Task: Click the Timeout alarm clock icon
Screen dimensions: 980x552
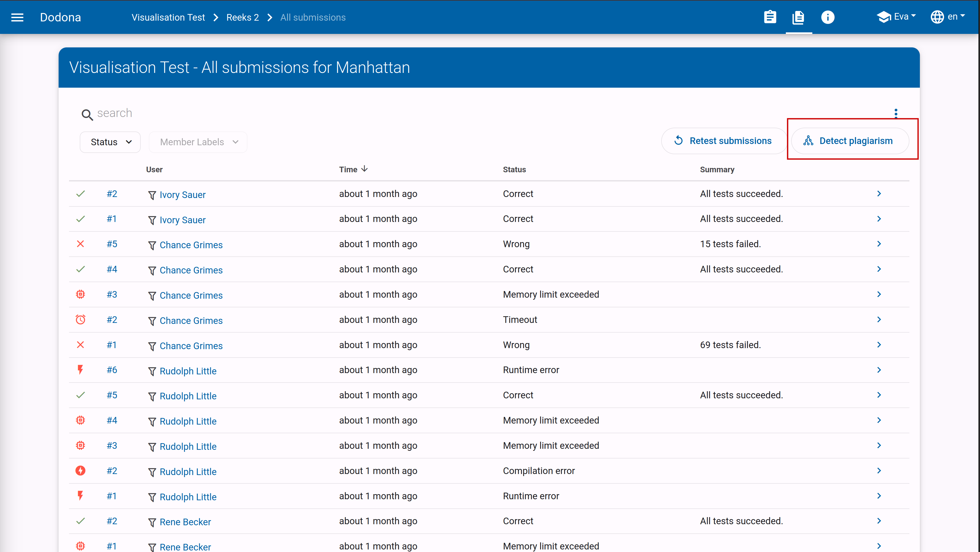Action: (80, 320)
